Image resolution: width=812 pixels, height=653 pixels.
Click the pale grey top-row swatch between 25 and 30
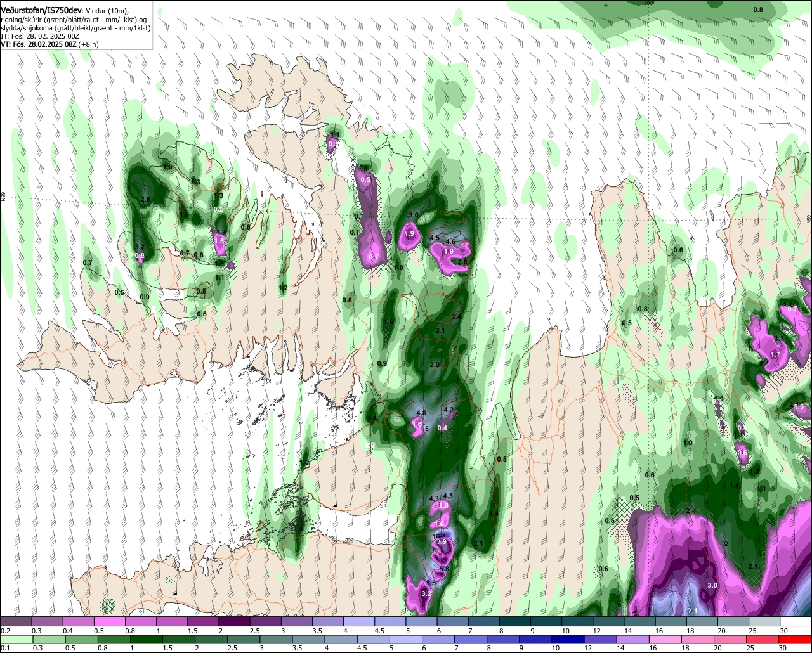click(x=764, y=622)
